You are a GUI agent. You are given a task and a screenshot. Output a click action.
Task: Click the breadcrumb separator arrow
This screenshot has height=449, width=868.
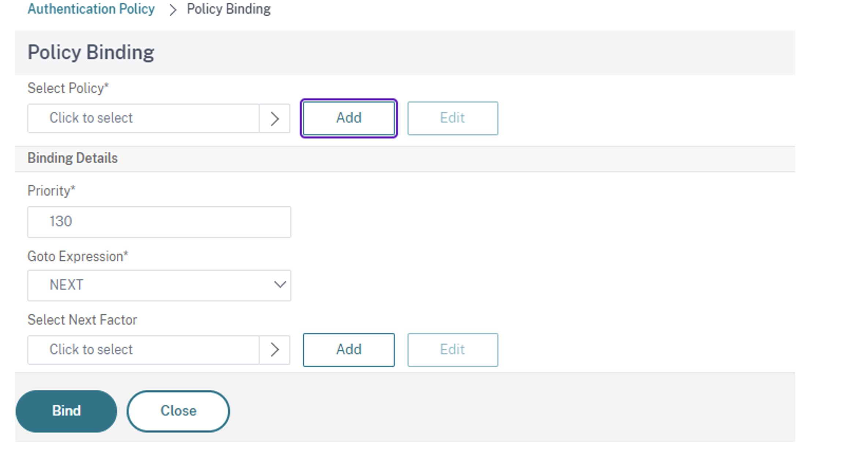coord(173,10)
